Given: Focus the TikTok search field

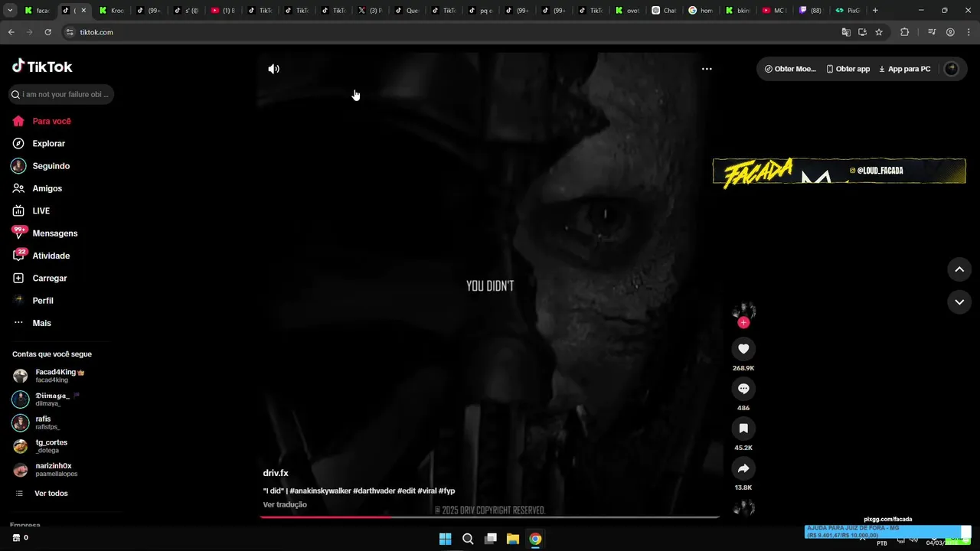Looking at the screenshot, I should [61, 94].
